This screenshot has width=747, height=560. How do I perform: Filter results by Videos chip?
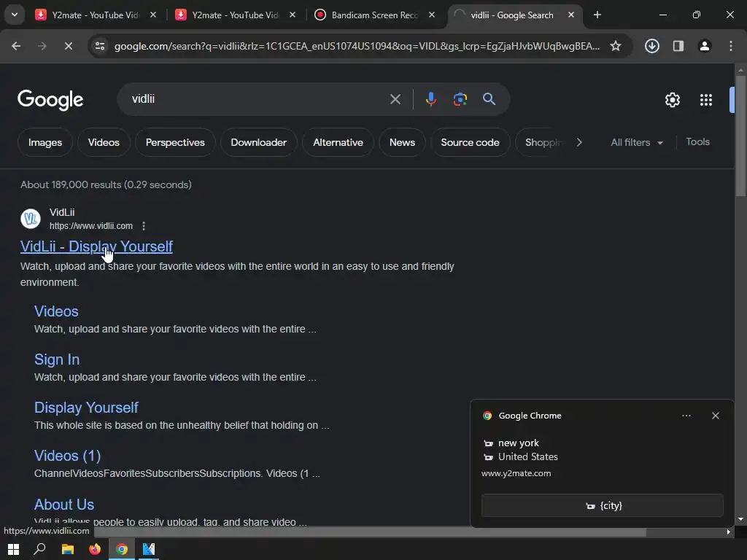(104, 142)
